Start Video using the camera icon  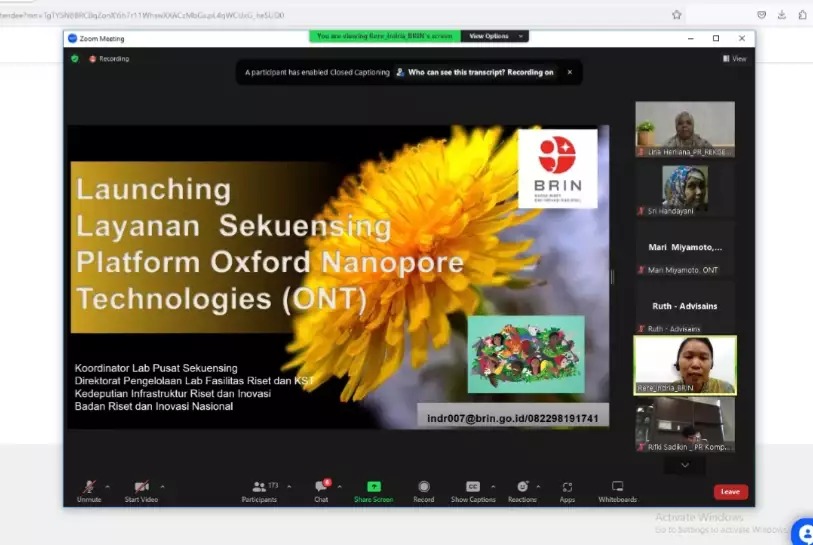(141, 487)
